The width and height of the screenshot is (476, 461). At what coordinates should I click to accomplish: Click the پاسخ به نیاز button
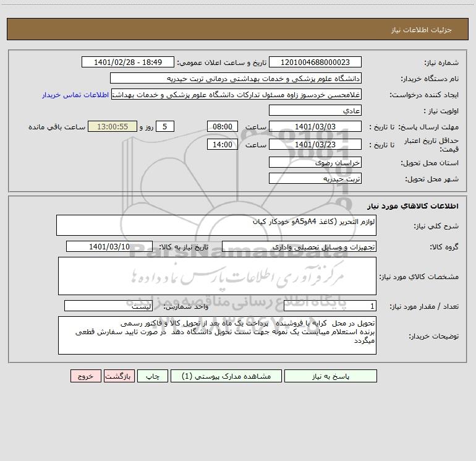[331, 376]
